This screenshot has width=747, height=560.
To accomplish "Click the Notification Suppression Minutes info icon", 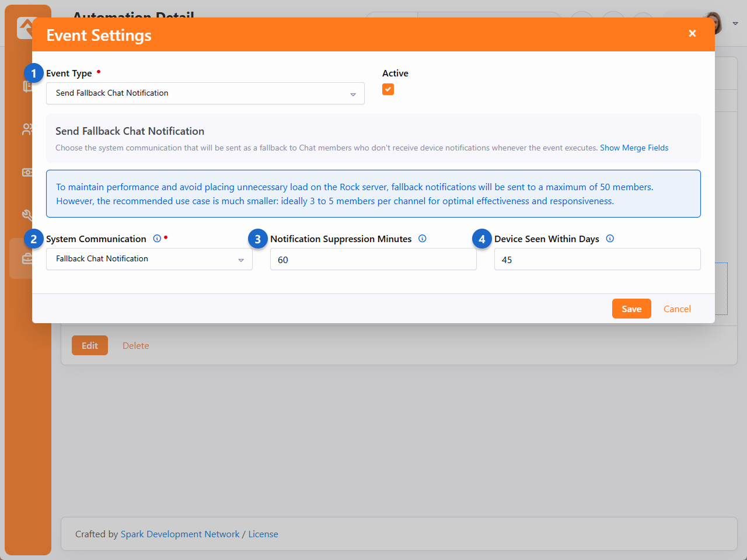I will pyautogui.click(x=423, y=239).
